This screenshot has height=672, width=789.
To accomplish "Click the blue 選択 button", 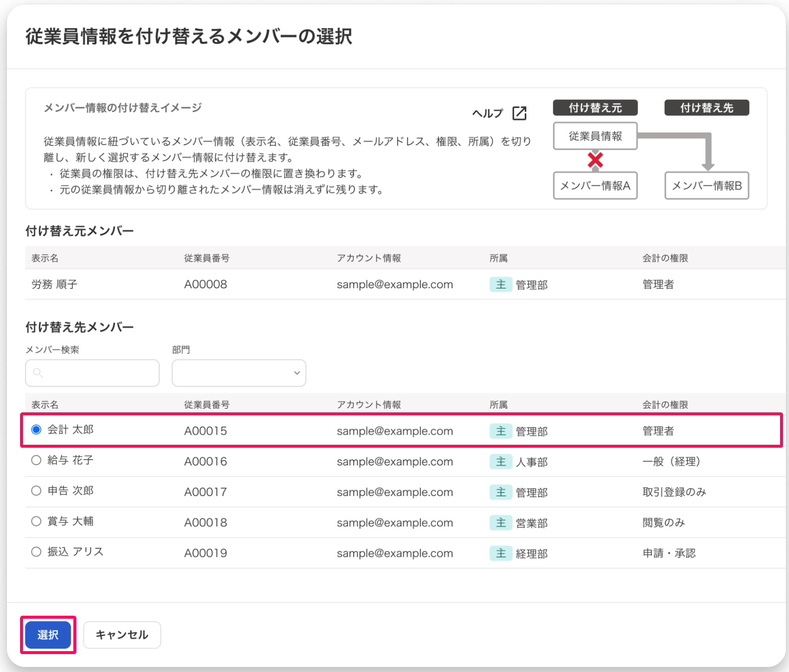I will [48, 635].
